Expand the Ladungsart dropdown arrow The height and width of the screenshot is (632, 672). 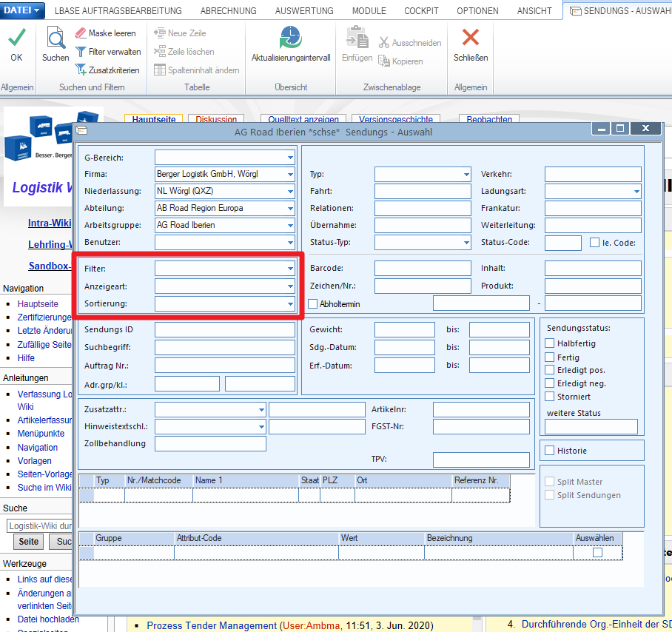tap(636, 192)
